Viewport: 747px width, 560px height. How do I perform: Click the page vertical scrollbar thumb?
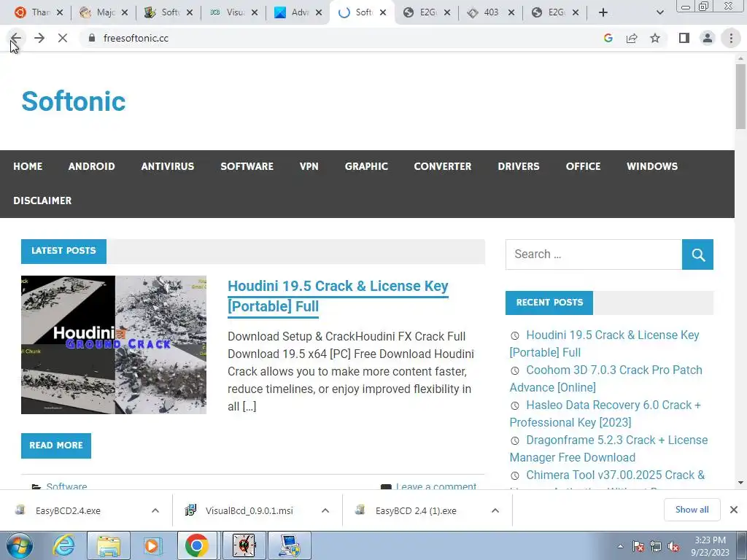(740, 96)
